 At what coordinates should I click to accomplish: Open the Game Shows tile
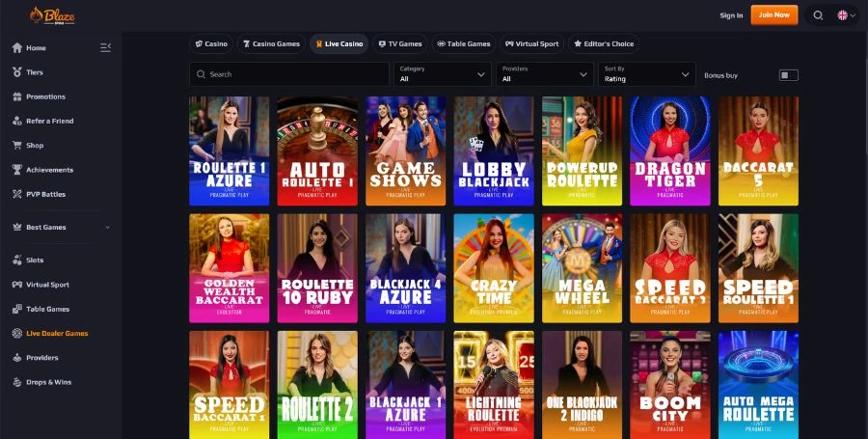[406, 151]
